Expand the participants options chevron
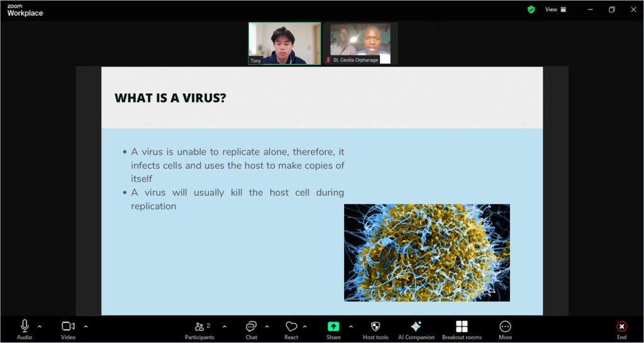Screen dimensions: 644x343 (225, 327)
